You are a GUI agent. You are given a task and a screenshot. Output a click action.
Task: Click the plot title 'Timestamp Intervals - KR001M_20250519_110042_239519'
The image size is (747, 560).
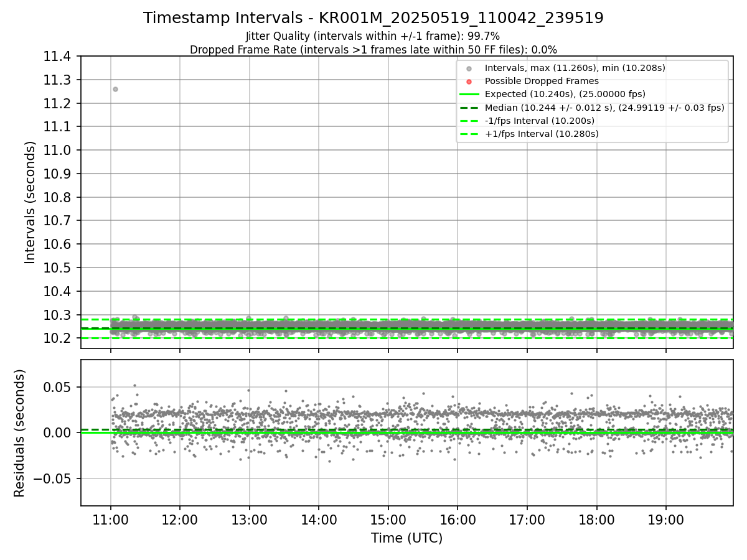tap(374, 18)
